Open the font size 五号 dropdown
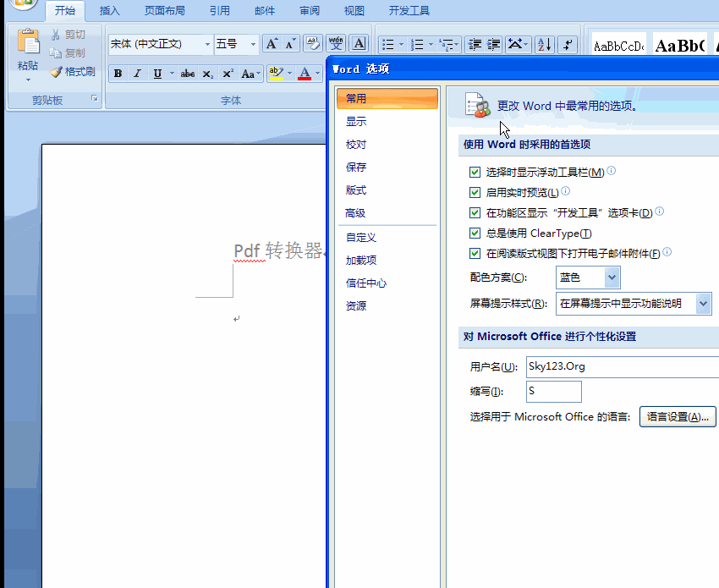Screen dimensions: 719x588 pyautogui.click(x=253, y=44)
